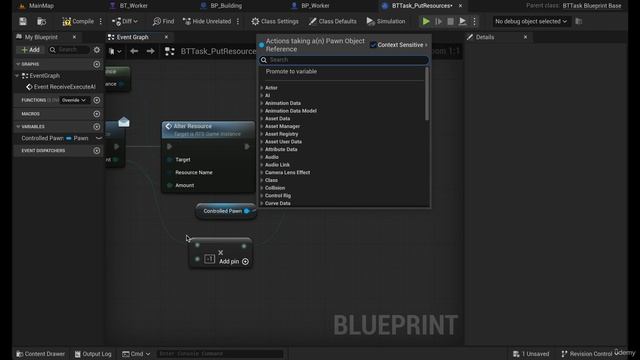The width and height of the screenshot is (640, 360).
Task: Open My Blueprint settings gear
Action: point(97,50)
